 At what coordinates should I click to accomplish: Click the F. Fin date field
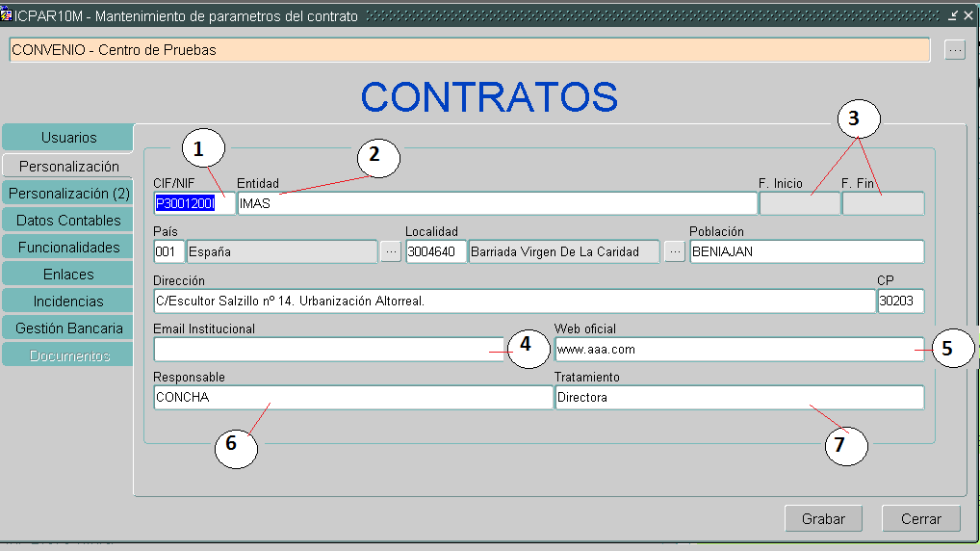883,203
